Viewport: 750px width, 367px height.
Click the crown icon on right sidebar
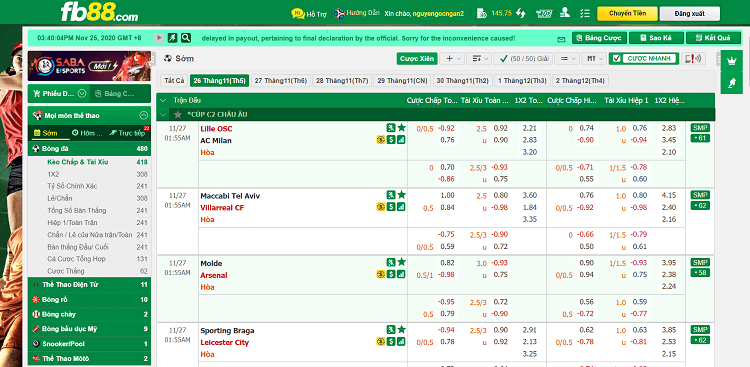[x=731, y=61]
